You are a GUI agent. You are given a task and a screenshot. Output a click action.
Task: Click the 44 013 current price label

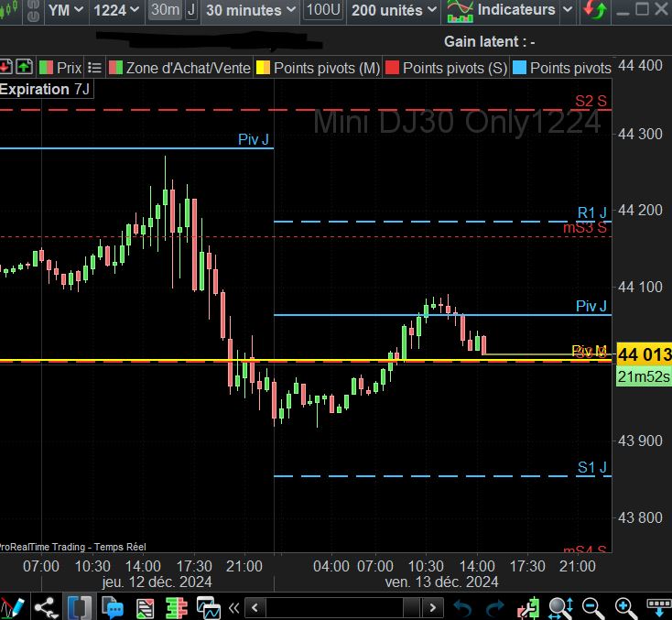pos(645,354)
